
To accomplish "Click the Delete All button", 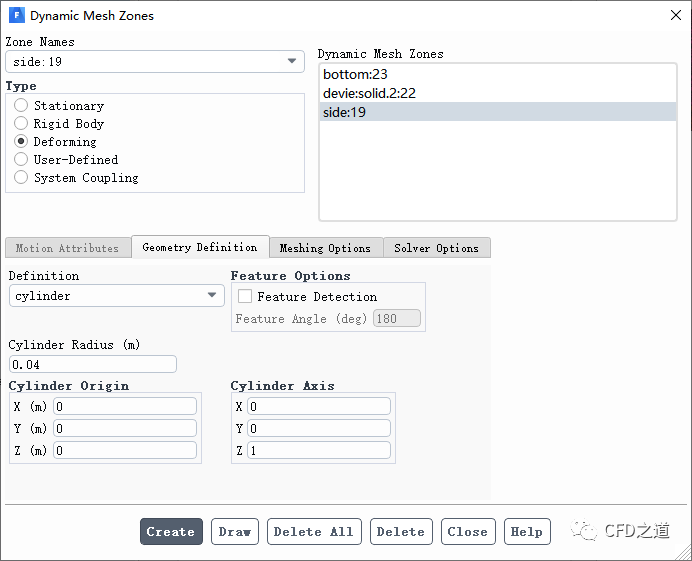I will (313, 532).
